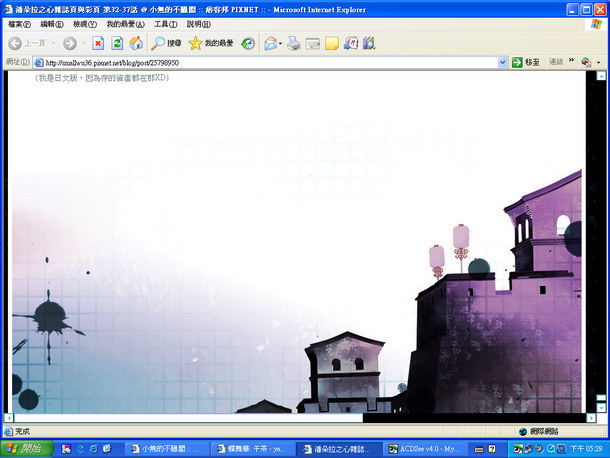The height and width of the screenshot is (458, 610).
Task: Click the language bar help question icon
Action: pyautogui.click(x=492, y=449)
